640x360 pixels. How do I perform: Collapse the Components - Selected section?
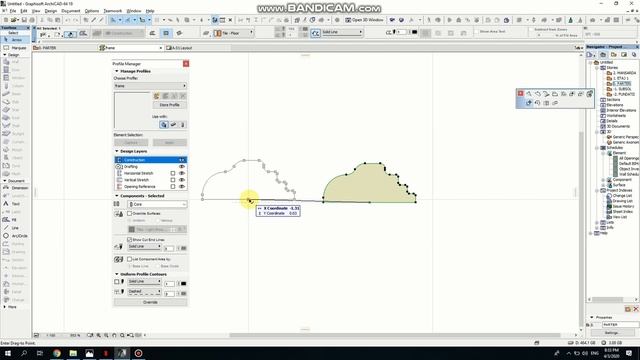pos(117,196)
